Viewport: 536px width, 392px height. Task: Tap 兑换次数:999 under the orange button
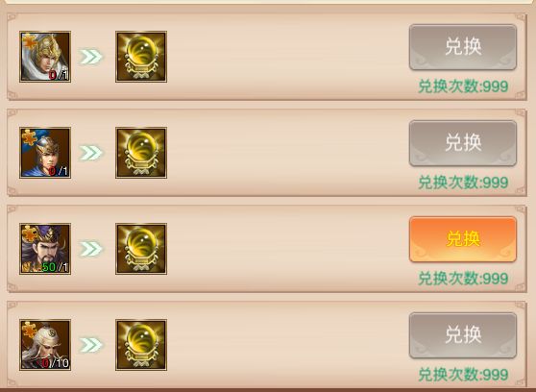pos(463,279)
